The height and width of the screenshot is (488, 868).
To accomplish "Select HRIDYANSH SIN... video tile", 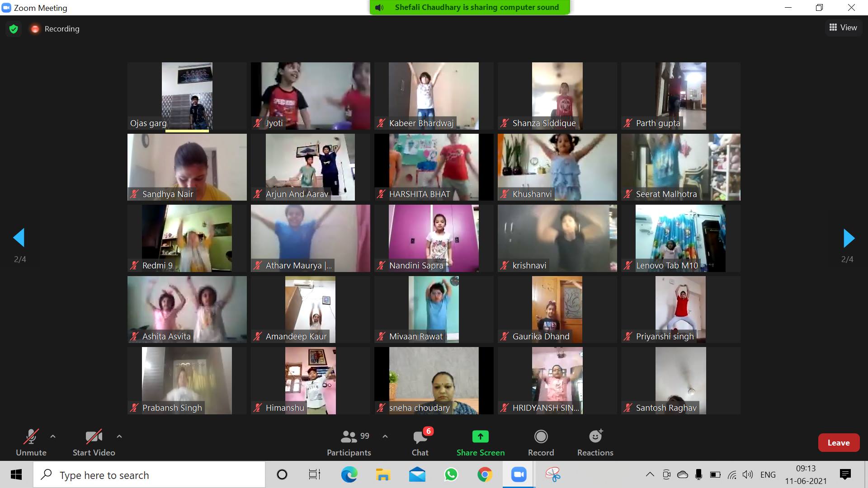I will pyautogui.click(x=557, y=380).
